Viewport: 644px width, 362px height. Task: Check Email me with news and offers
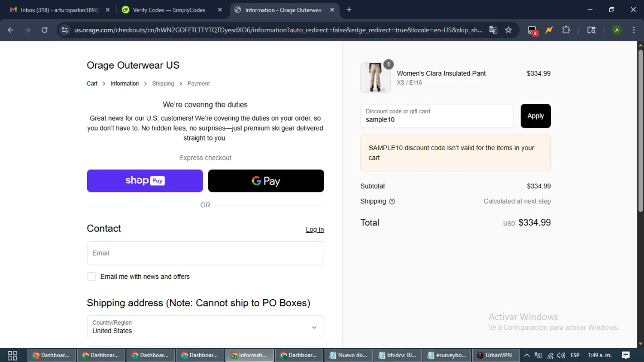click(x=91, y=277)
